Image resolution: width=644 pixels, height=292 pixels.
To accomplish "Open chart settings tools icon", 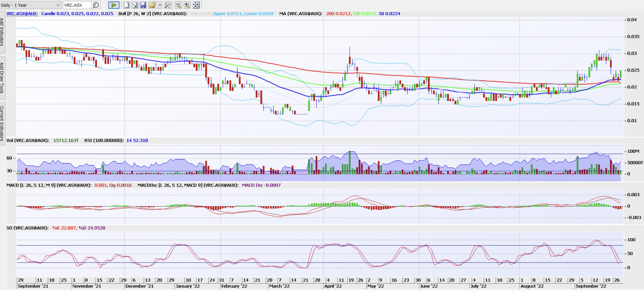I will [x=168, y=5].
